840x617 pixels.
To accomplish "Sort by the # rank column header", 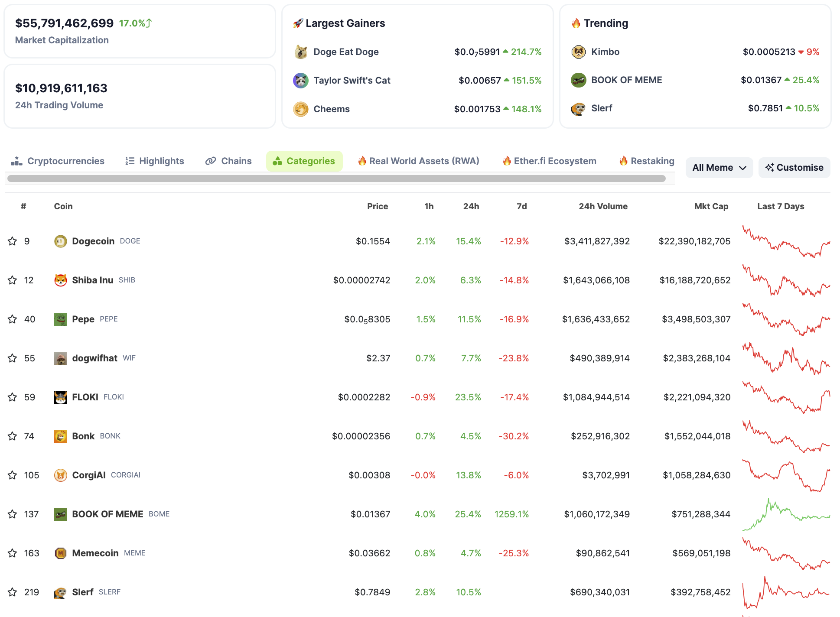I will click(23, 207).
